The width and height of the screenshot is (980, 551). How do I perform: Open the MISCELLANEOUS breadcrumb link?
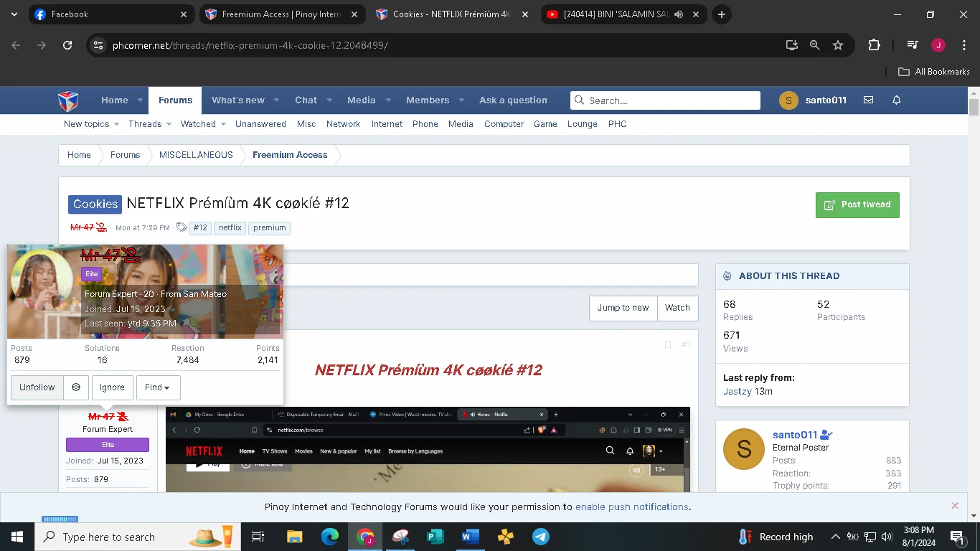click(196, 155)
